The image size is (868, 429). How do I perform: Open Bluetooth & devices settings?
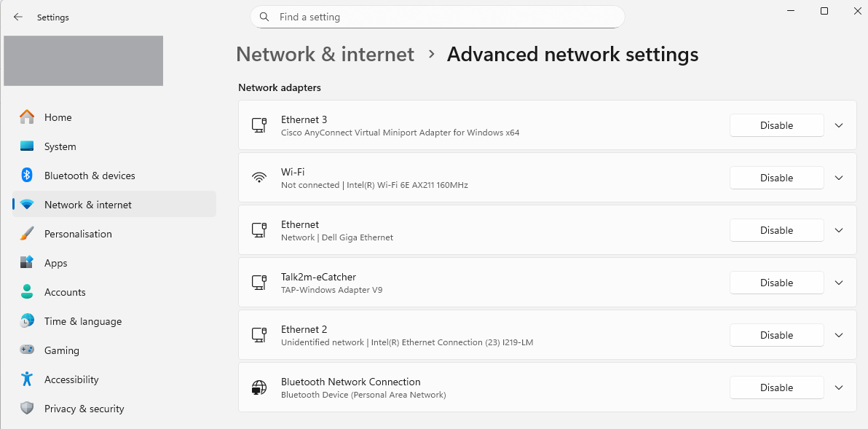click(90, 176)
